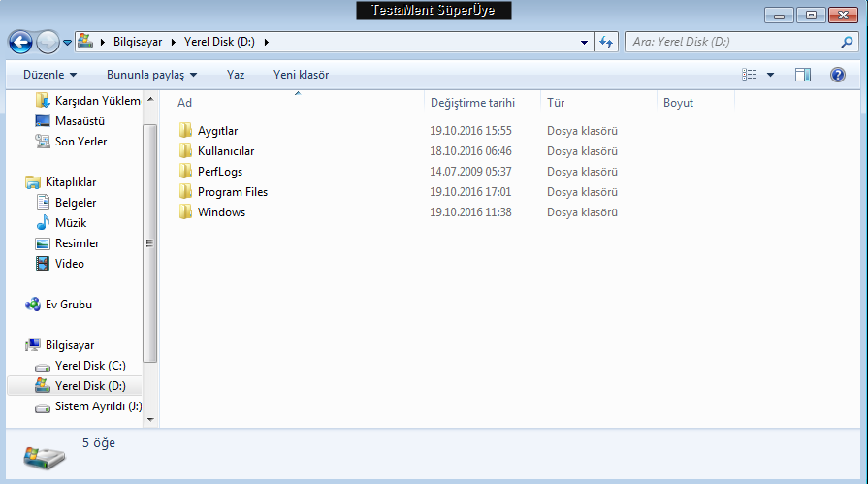The height and width of the screenshot is (484, 868).
Task: Select Yerel Disk (D:) in the sidebar
Action: [74, 386]
